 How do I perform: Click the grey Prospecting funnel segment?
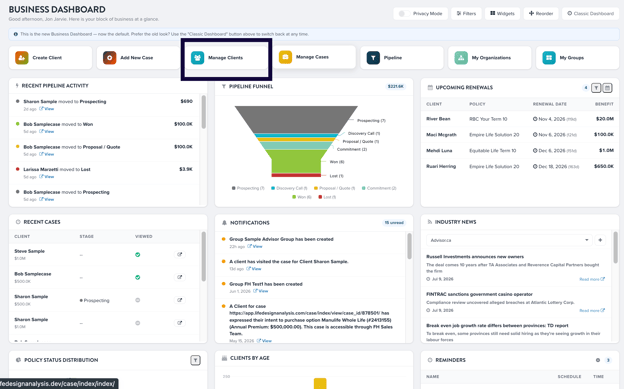tap(296, 119)
